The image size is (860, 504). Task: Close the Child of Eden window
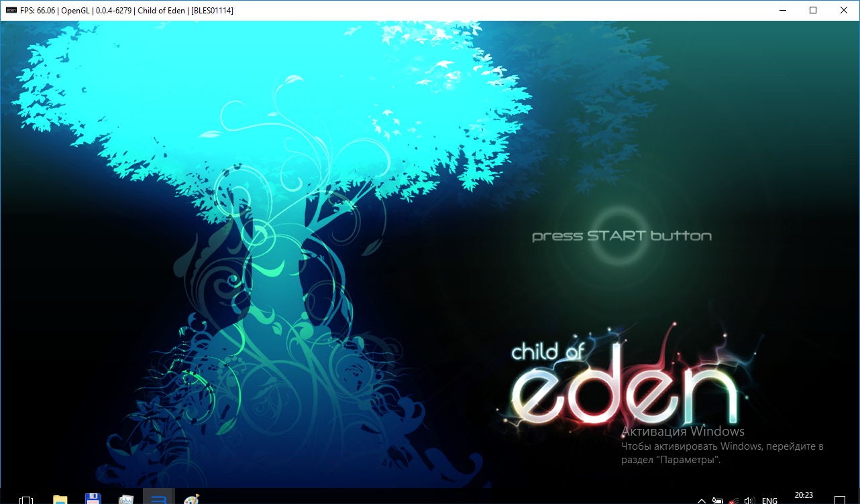(x=844, y=10)
